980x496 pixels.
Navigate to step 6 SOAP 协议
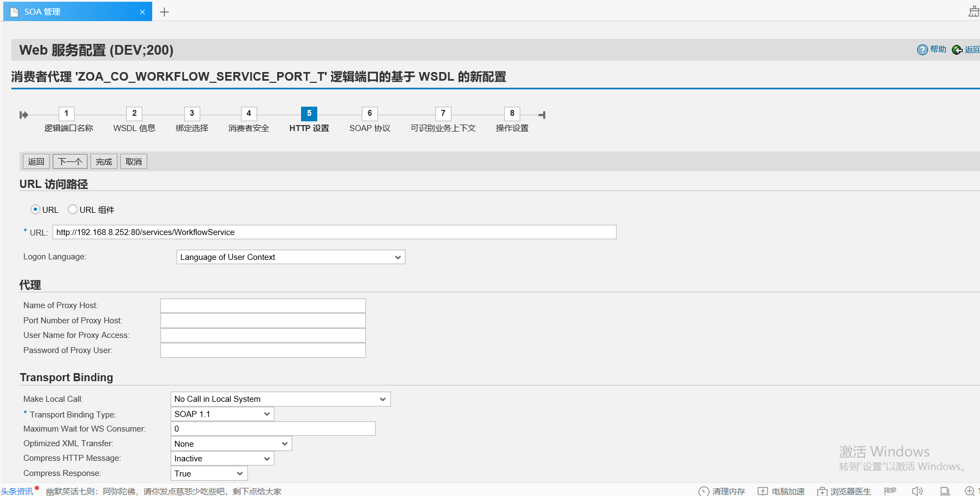coord(369,114)
